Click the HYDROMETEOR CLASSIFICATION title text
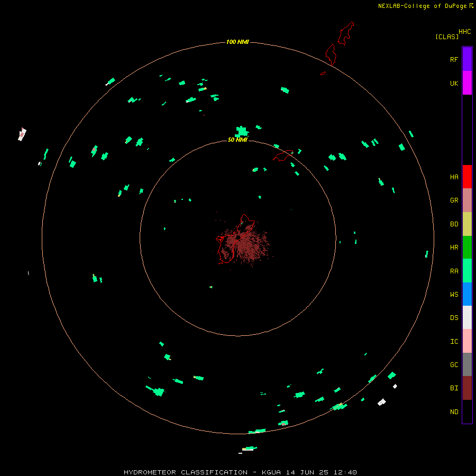 (x=186, y=472)
